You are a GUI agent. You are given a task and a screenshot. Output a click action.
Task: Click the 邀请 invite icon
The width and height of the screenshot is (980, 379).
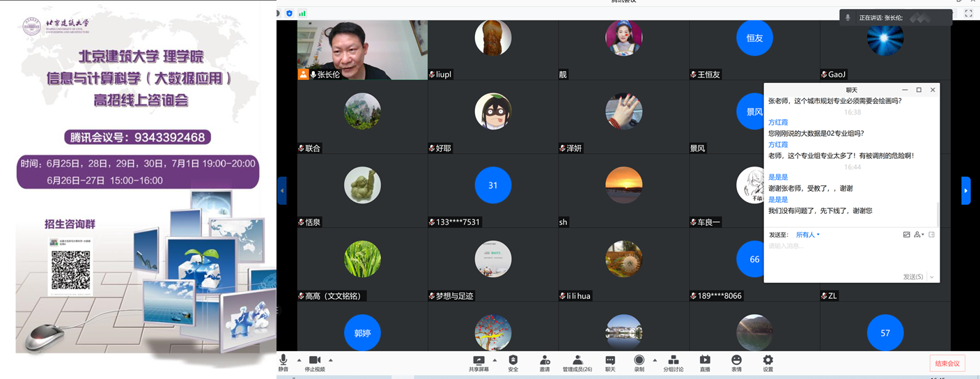[545, 362]
